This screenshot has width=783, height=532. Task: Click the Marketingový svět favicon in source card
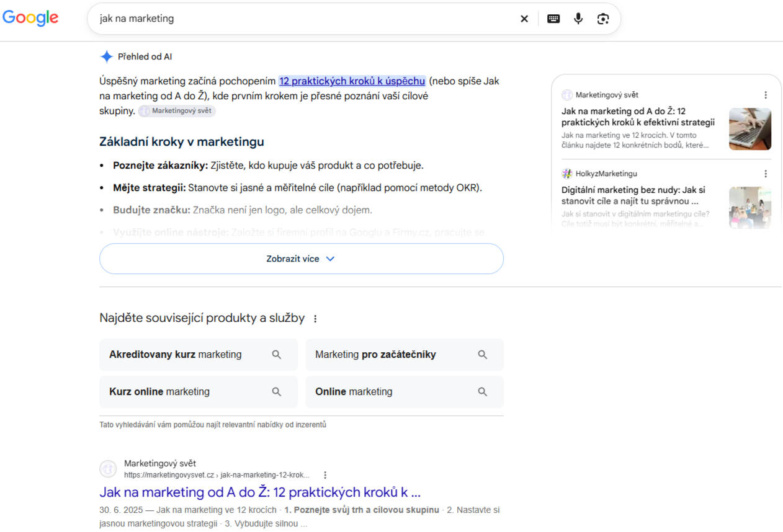point(567,95)
